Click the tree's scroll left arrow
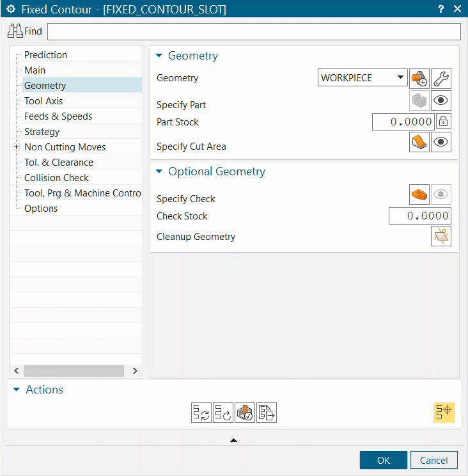 tap(17, 370)
